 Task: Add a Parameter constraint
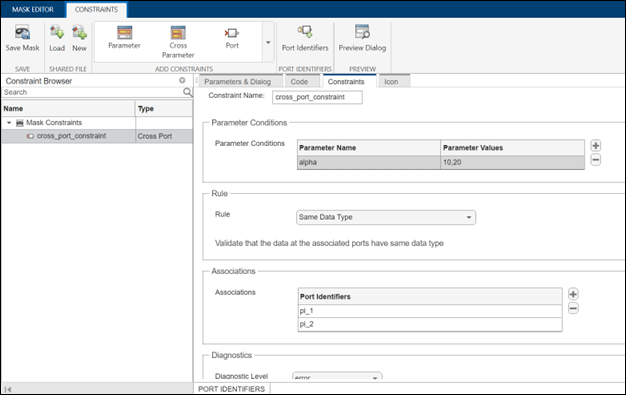[x=124, y=38]
